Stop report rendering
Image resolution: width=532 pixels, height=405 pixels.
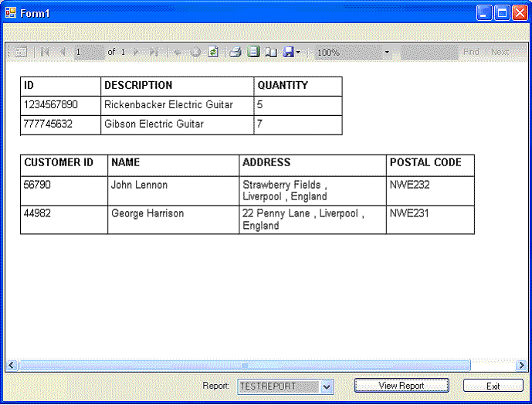point(195,52)
